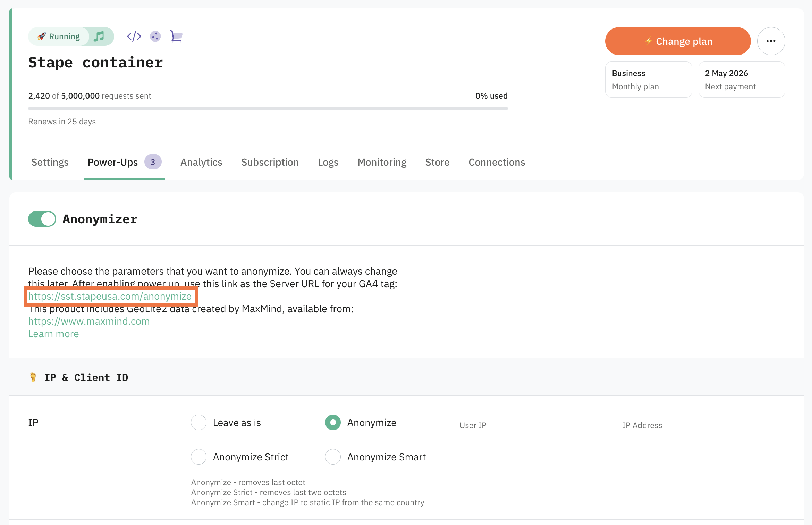Switch to the Analytics tab
The height and width of the screenshot is (525, 812).
point(201,162)
